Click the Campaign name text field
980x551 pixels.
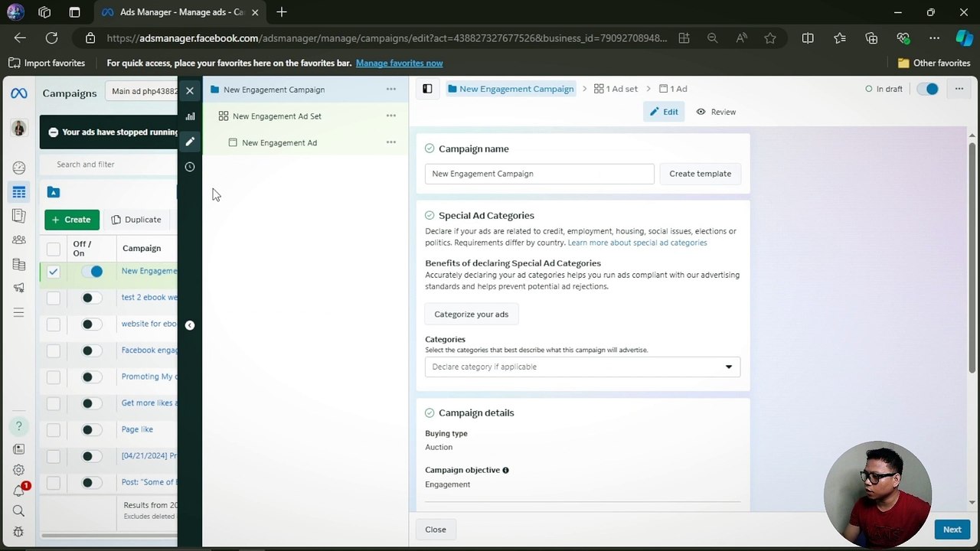click(x=540, y=174)
